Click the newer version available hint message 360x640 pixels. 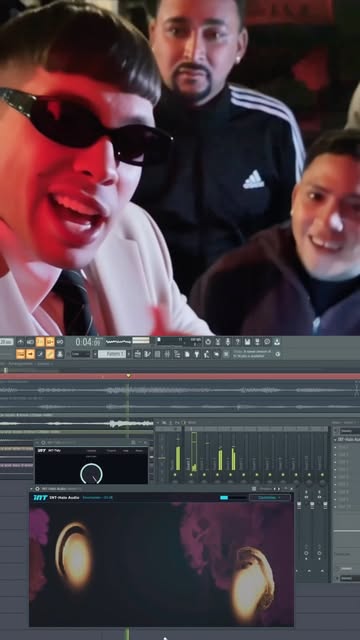coord(252,354)
